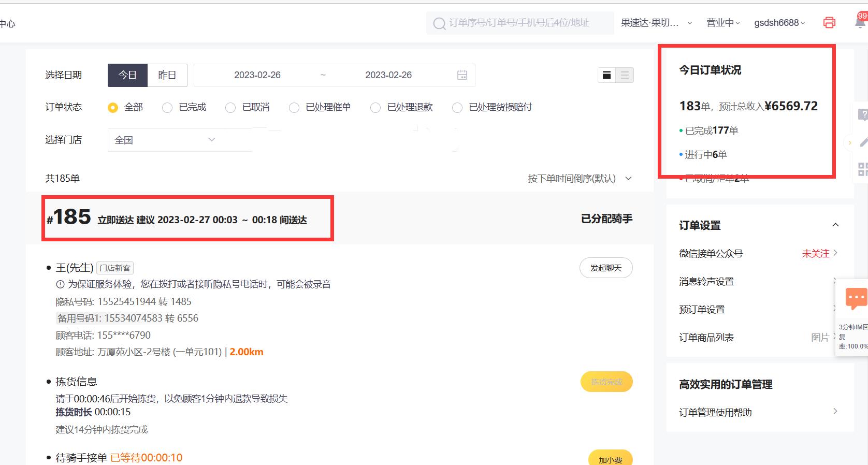Click the 已分配骑手 order status text
The width and height of the screenshot is (868, 465).
click(x=606, y=219)
